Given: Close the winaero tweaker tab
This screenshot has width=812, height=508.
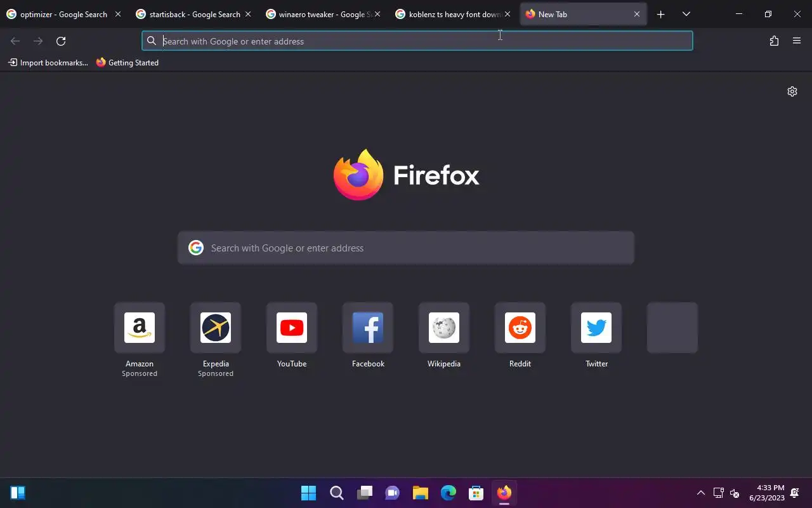Looking at the screenshot, I should tap(377, 14).
